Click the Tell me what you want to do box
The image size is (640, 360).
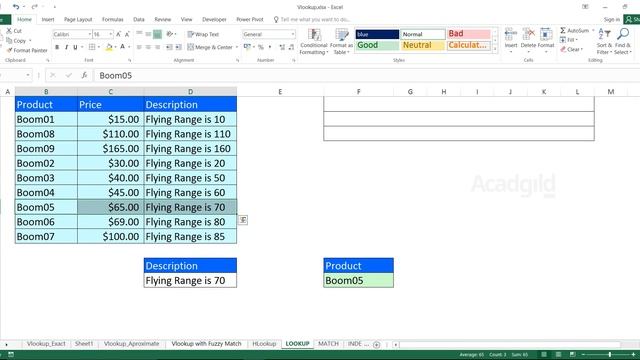(312, 20)
